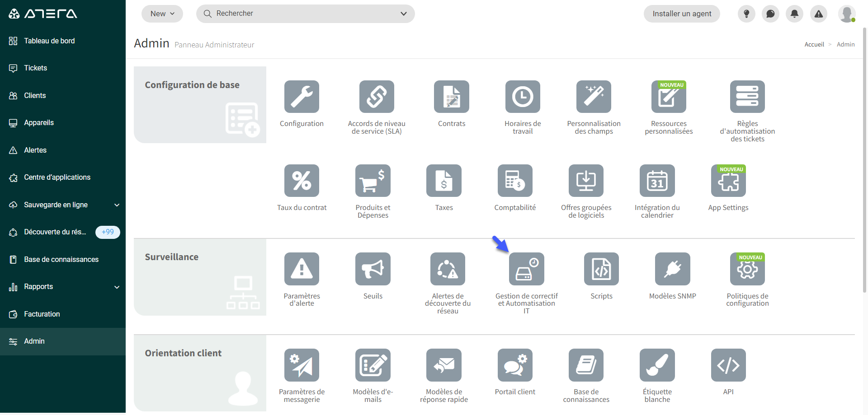Open Horaires de travail clock icon
The width and height of the screenshot is (868, 415).
[523, 97]
